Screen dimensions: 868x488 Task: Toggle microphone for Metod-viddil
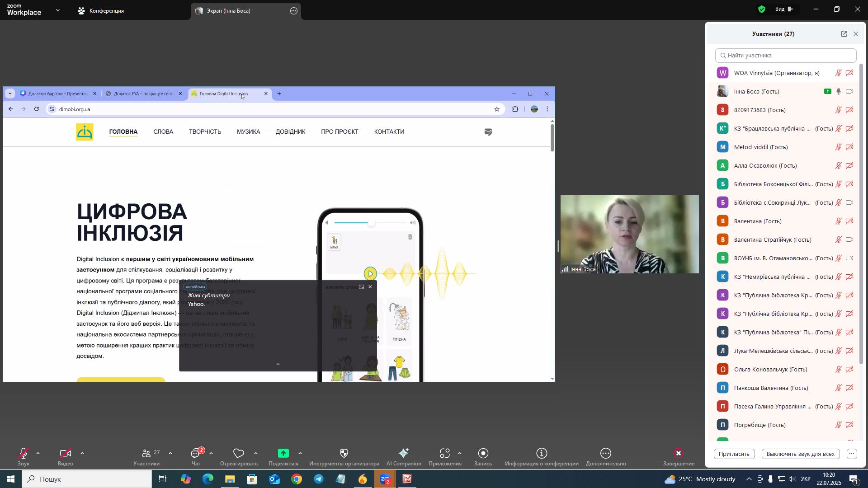[838, 147]
